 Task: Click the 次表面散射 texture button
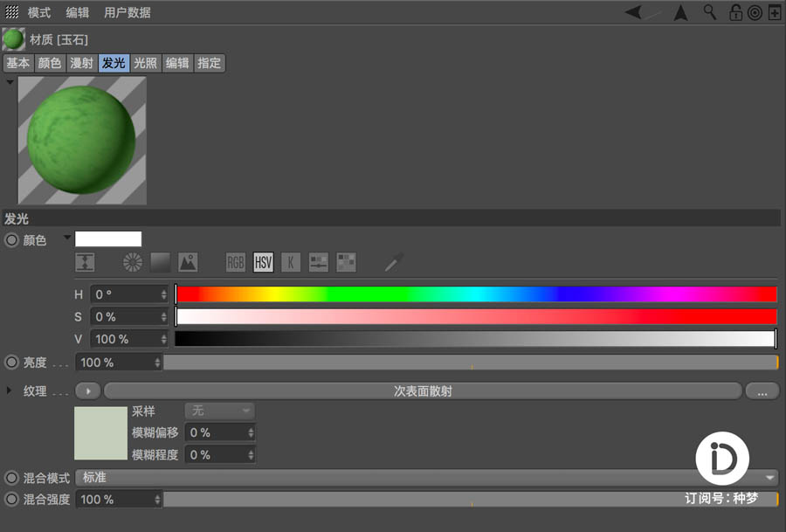(422, 391)
